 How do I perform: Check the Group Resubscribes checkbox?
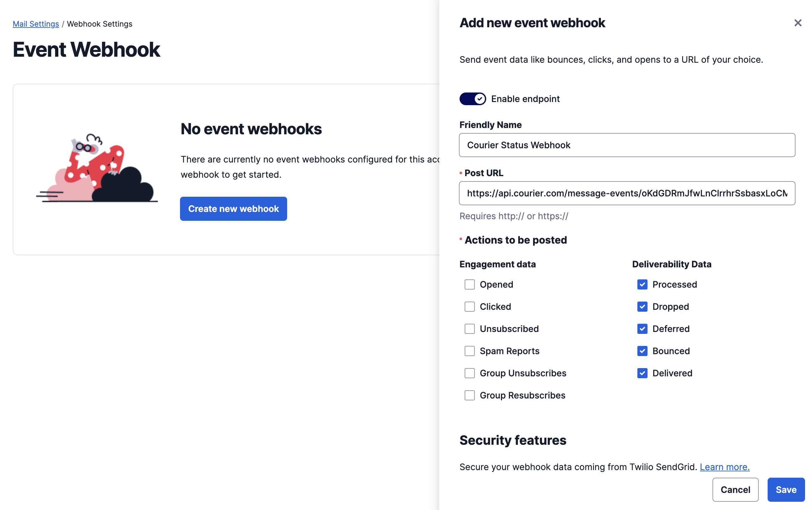(469, 395)
